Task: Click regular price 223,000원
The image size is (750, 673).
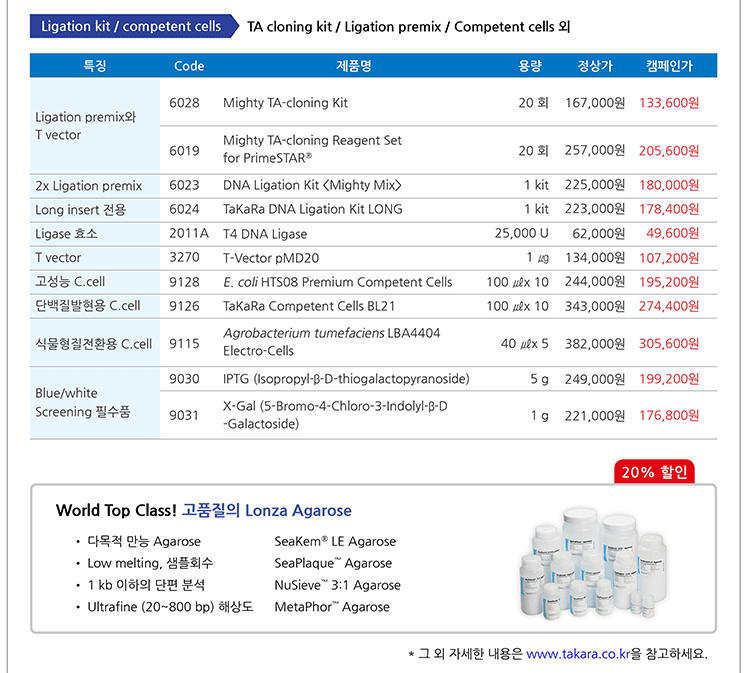Action: 595,209
